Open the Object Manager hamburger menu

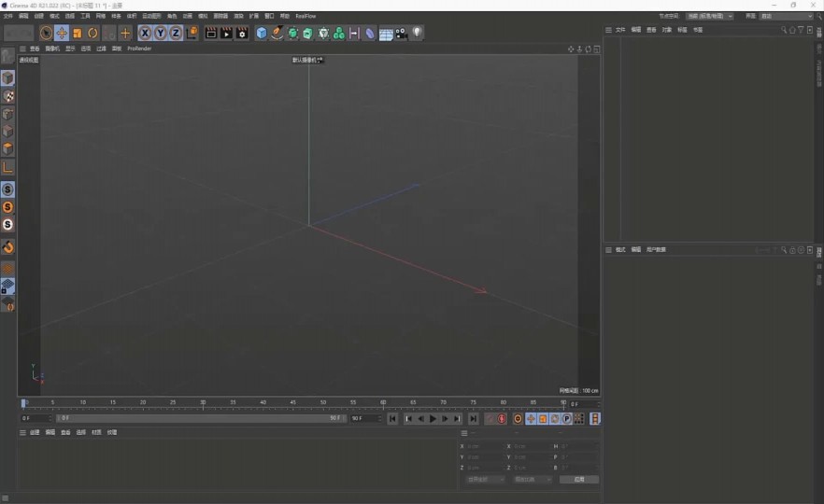pos(608,30)
